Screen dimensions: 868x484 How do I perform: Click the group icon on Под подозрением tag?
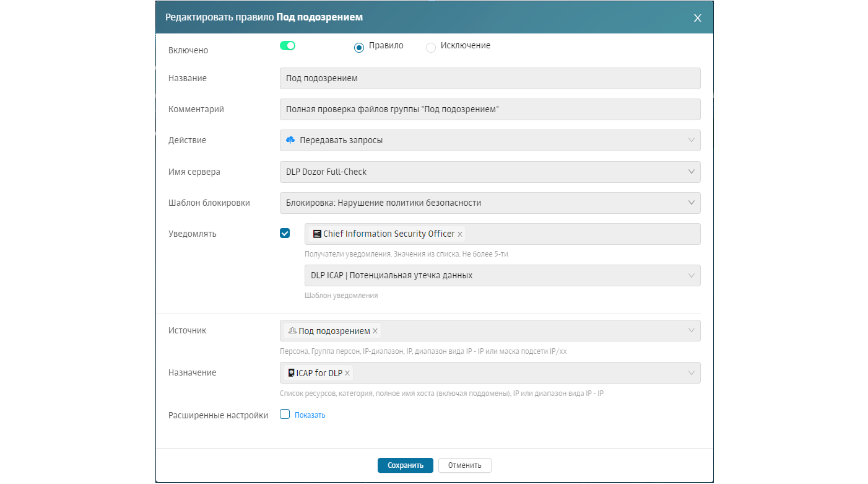coord(292,331)
